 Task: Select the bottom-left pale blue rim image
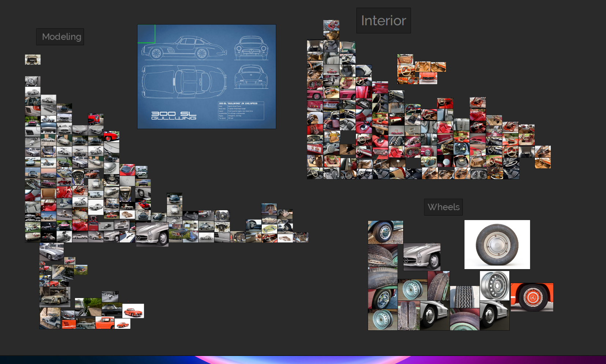[383, 320]
